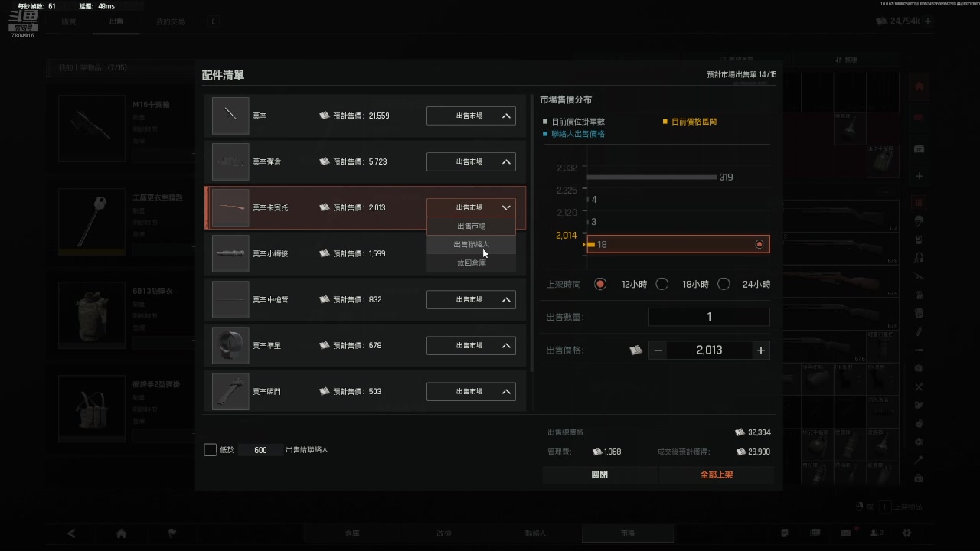Click the 2,013 sale price field
980x551 pixels.
(x=709, y=350)
